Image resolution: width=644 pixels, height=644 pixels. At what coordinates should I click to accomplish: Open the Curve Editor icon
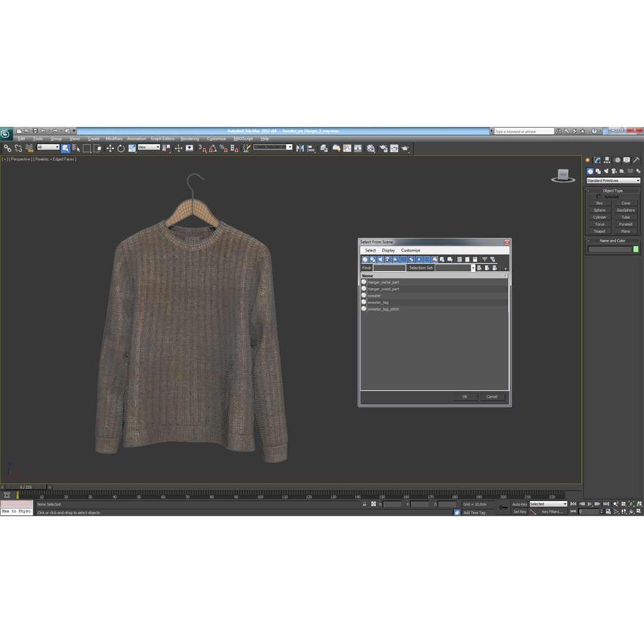(348, 148)
